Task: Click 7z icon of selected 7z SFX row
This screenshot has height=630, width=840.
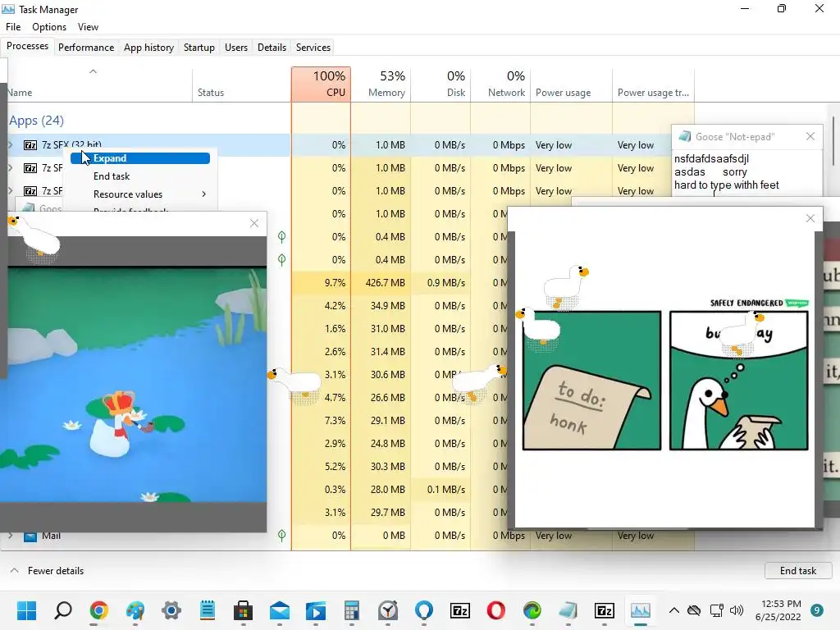Action: (30, 145)
